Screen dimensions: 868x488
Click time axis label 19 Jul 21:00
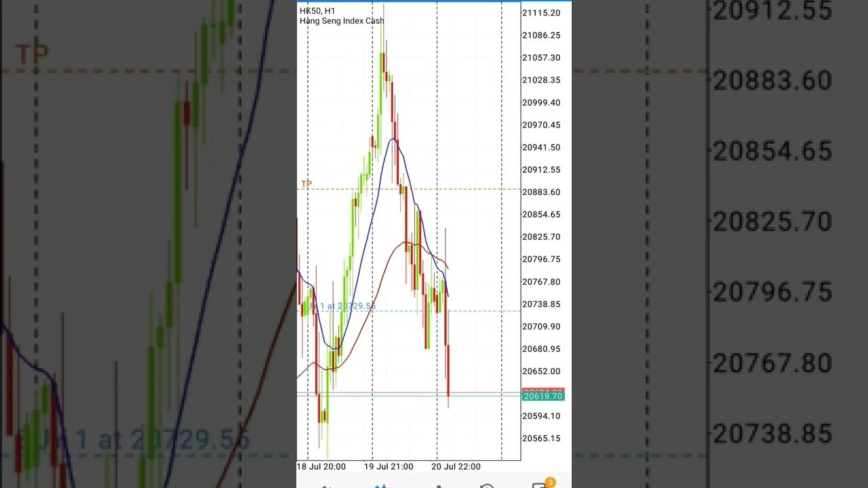pos(389,466)
